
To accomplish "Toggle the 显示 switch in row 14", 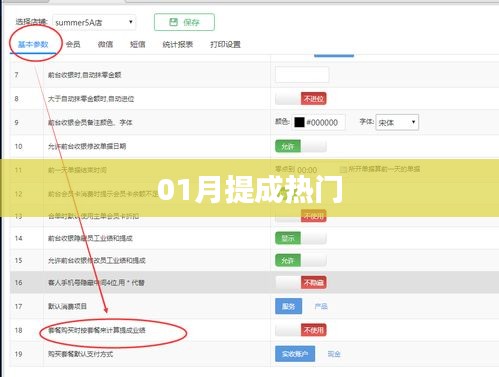I will (x=301, y=238).
